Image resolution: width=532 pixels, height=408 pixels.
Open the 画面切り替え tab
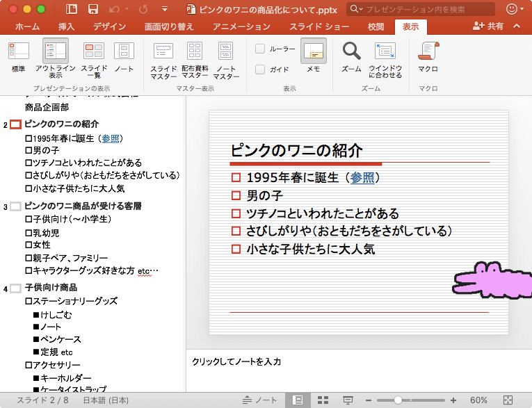[169, 26]
